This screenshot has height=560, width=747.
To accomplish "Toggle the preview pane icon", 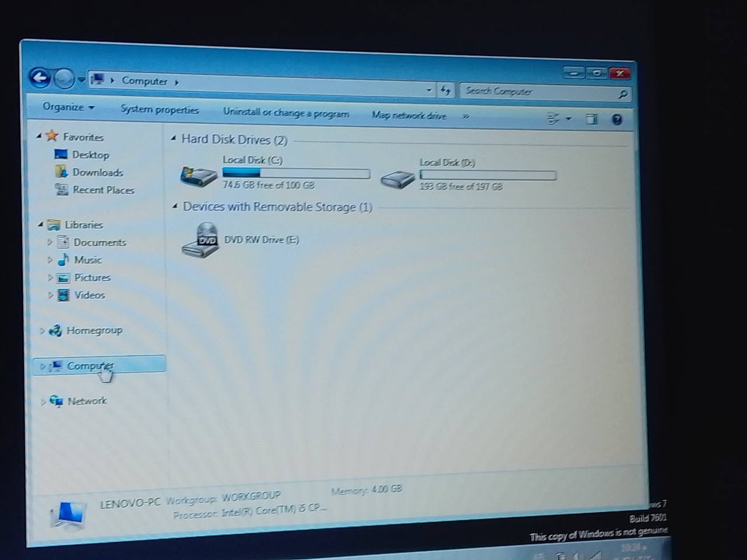I will tap(591, 119).
